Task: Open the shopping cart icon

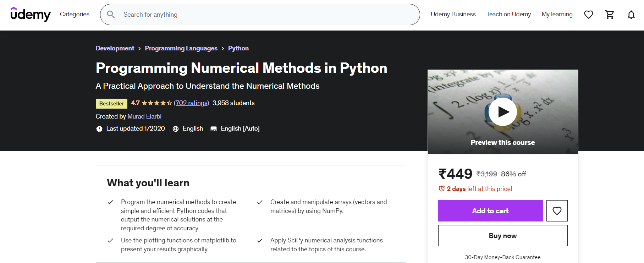Action: pos(610,15)
